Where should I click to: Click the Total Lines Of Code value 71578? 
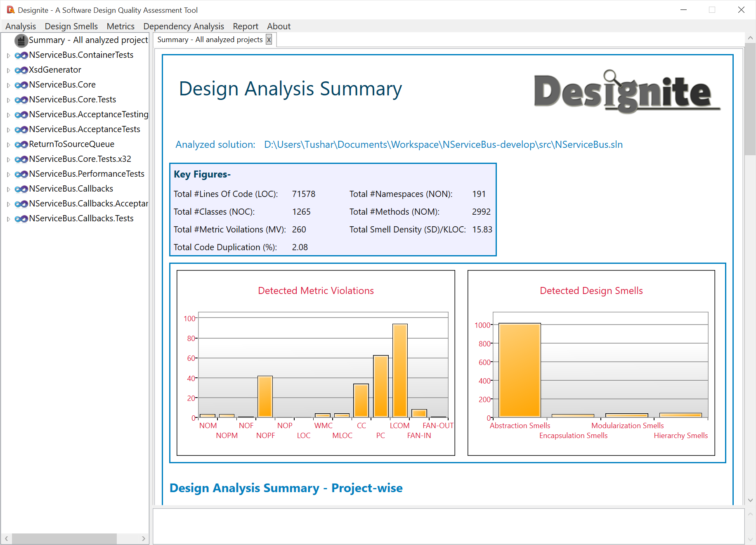pyautogui.click(x=304, y=194)
